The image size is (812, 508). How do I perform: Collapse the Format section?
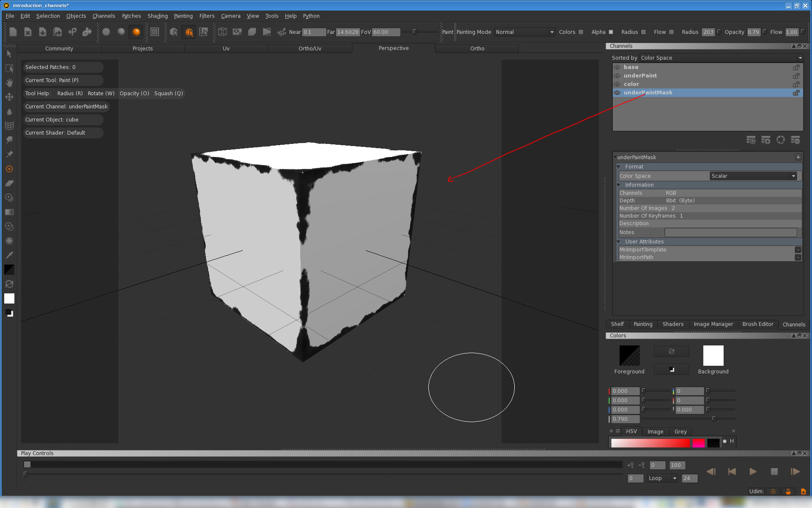pyautogui.click(x=619, y=167)
